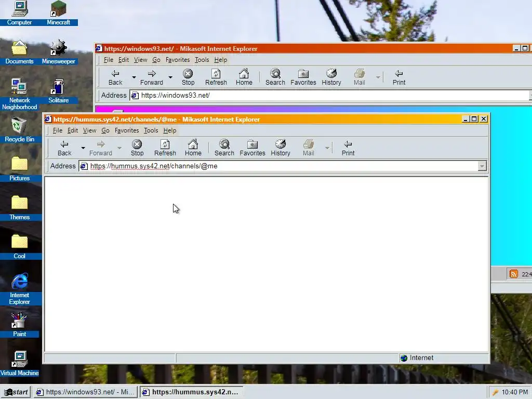Click Refresh in the windows93.net window
The height and width of the screenshot is (399, 532).
(x=216, y=77)
